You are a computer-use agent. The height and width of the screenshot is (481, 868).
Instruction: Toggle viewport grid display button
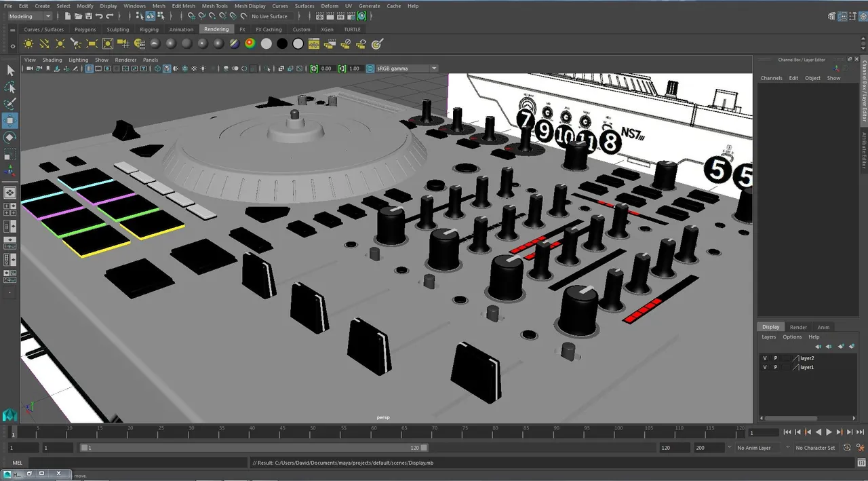point(89,69)
